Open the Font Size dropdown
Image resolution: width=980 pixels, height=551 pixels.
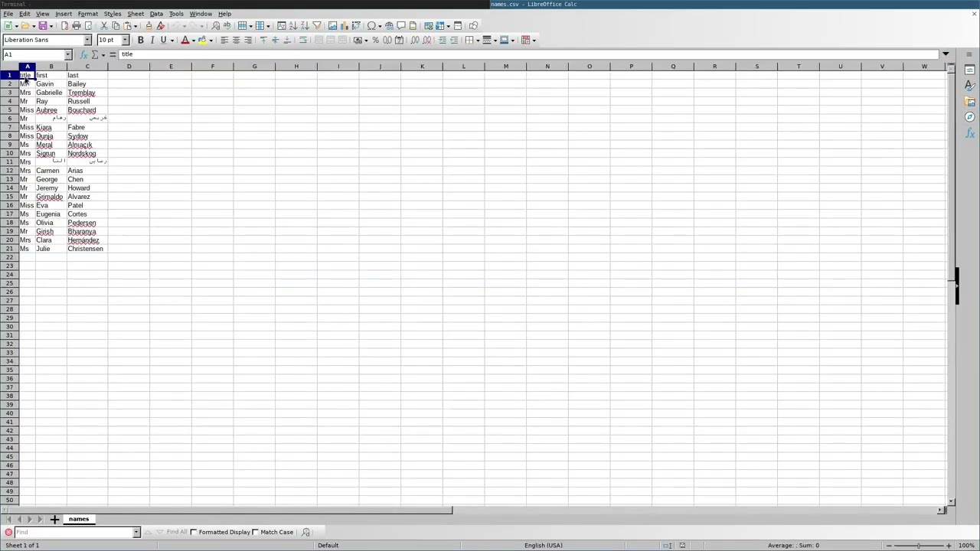(125, 40)
